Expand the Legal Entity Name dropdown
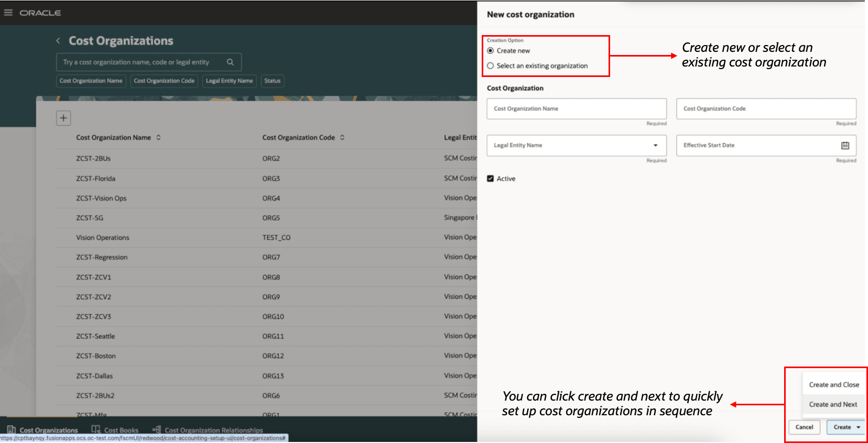 click(x=655, y=146)
